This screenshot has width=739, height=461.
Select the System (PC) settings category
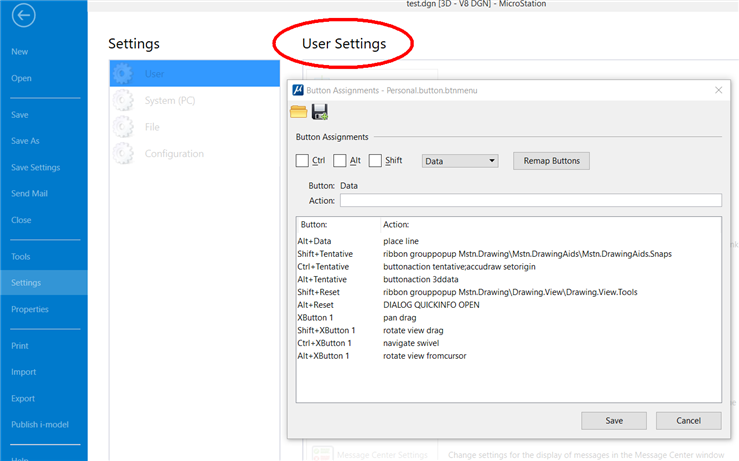tap(195, 100)
